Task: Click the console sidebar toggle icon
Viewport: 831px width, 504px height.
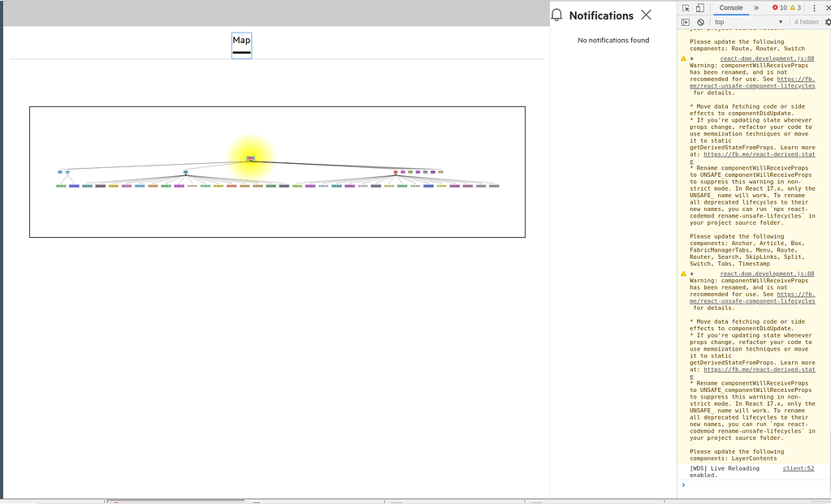Action: [x=686, y=22]
